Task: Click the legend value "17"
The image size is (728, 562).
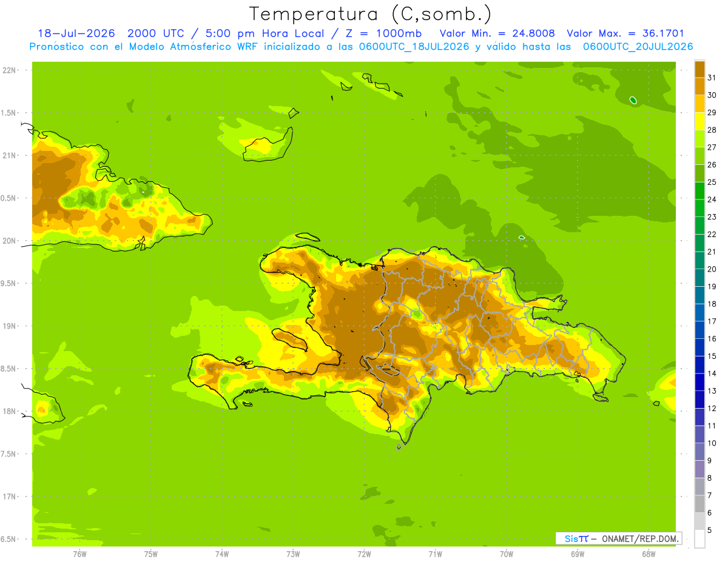Action: (712, 321)
